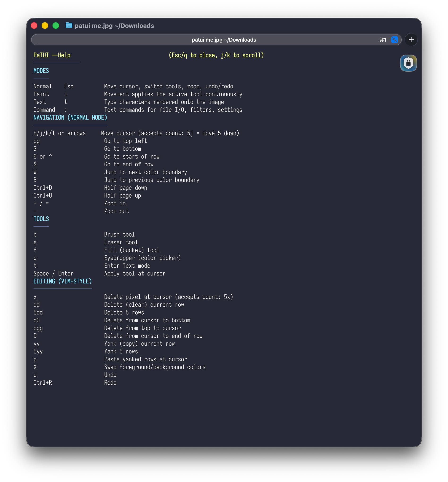The height and width of the screenshot is (482, 448).
Task: Click the 'PaTUI —Help' heading
Action: coord(52,55)
